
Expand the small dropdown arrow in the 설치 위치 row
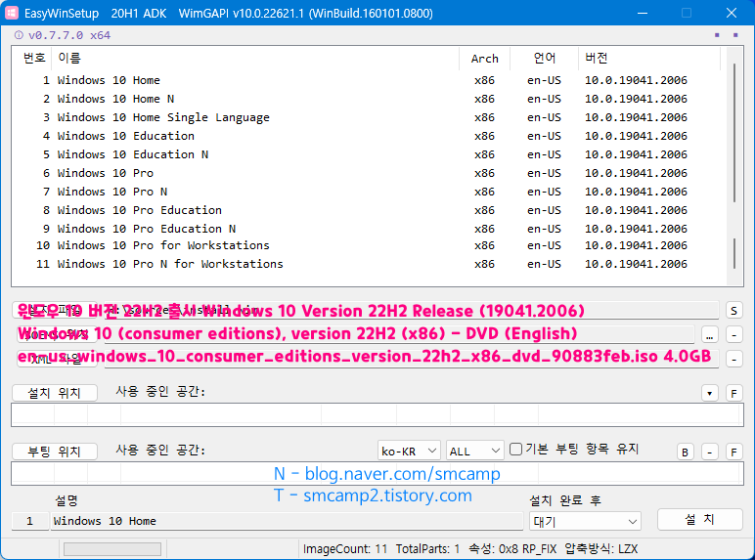(710, 394)
